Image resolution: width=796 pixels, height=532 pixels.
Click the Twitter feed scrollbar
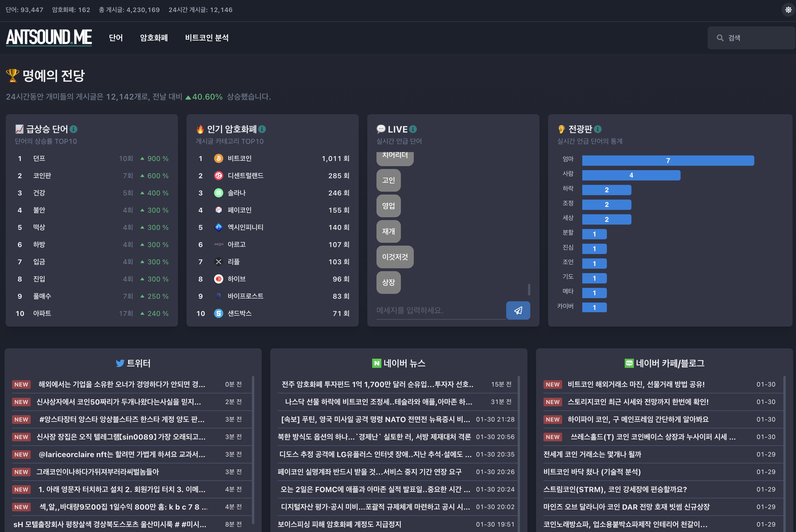[253, 450]
